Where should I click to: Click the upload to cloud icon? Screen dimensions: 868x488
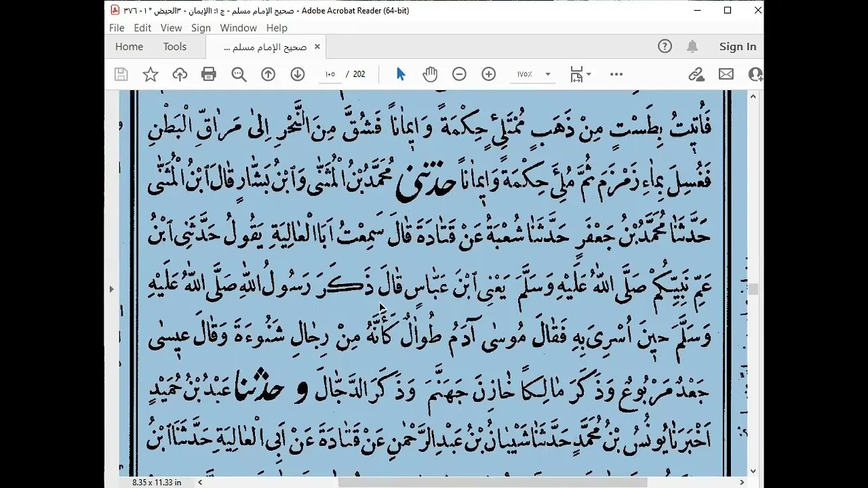(180, 75)
